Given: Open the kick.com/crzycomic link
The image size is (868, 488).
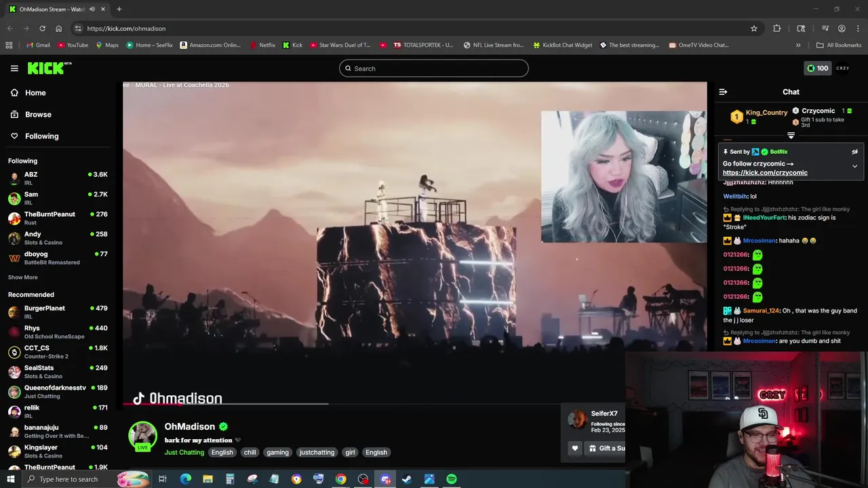Looking at the screenshot, I should click(x=765, y=173).
